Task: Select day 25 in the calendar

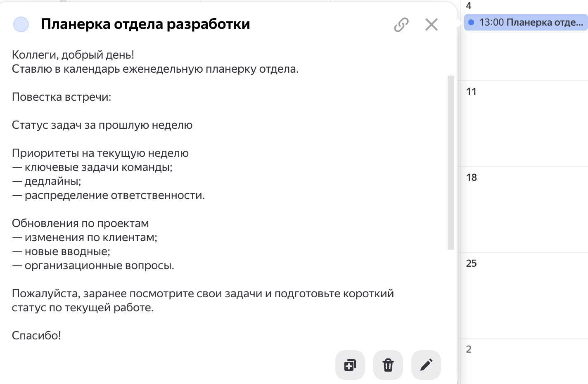Action: click(471, 263)
